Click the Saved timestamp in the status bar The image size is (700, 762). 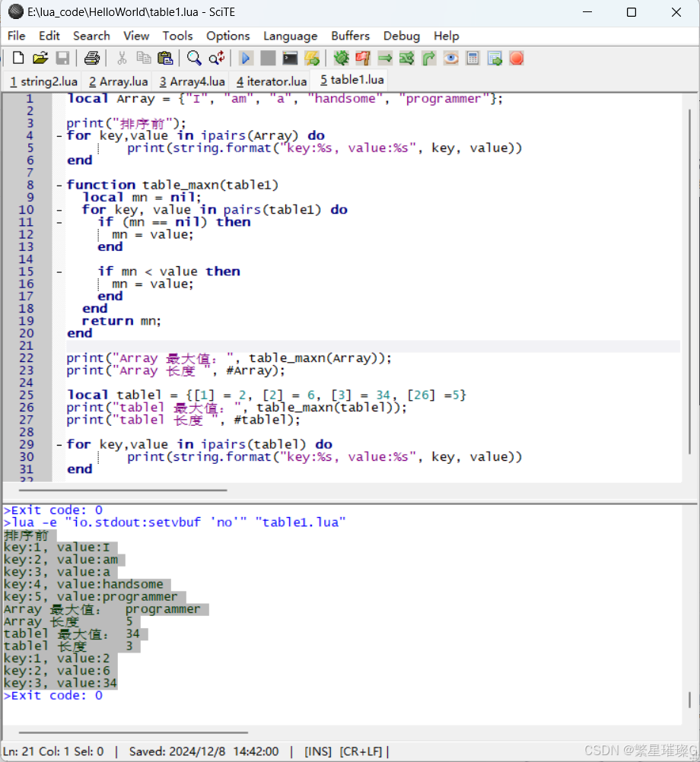(204, 751)
